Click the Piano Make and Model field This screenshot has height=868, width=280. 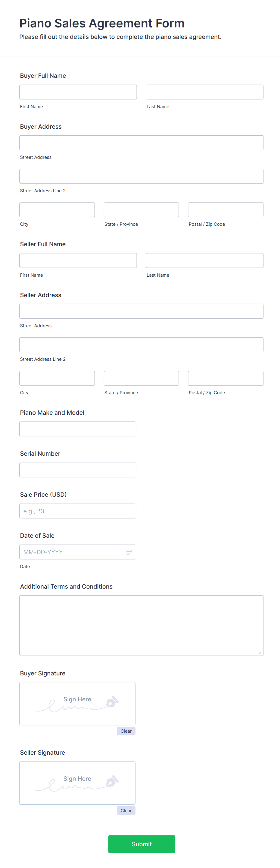78,429
